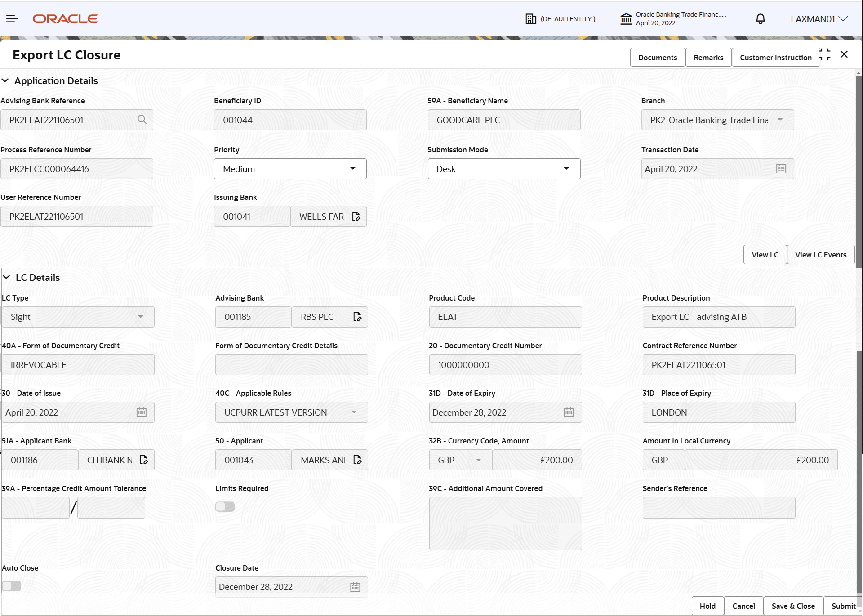Screen dimensions: 863x616
Task: Enable the Limits Required toggle
Action: (225, 506)
